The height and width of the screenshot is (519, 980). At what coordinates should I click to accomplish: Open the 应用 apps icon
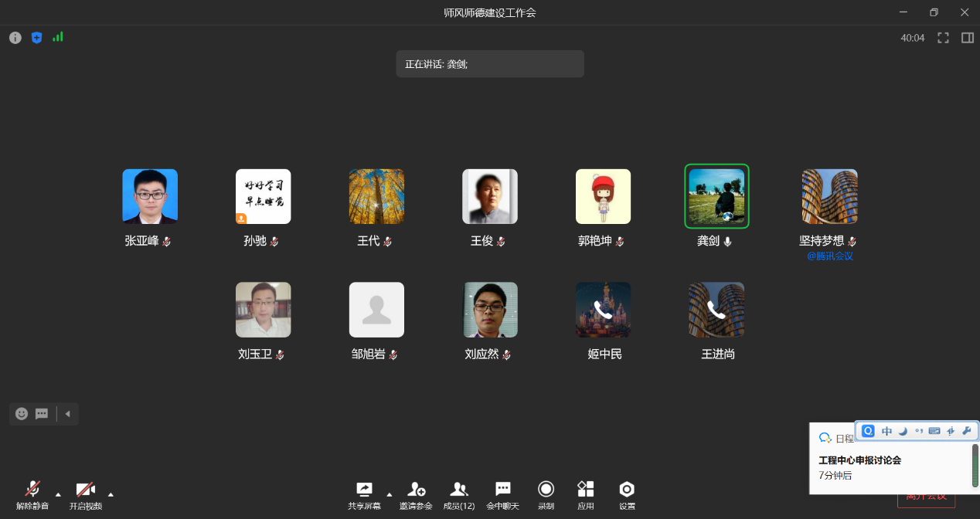(x=586, y=494)
